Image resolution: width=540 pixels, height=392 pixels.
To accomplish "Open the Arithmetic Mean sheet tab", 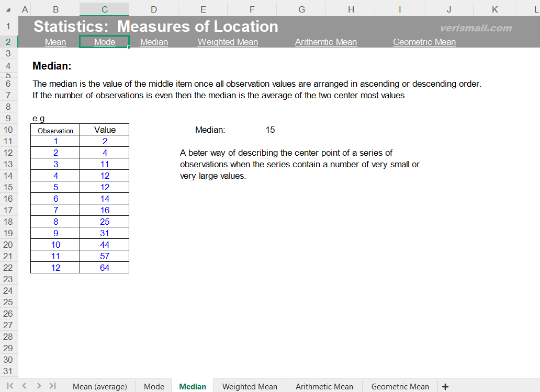I will point(324,386).
